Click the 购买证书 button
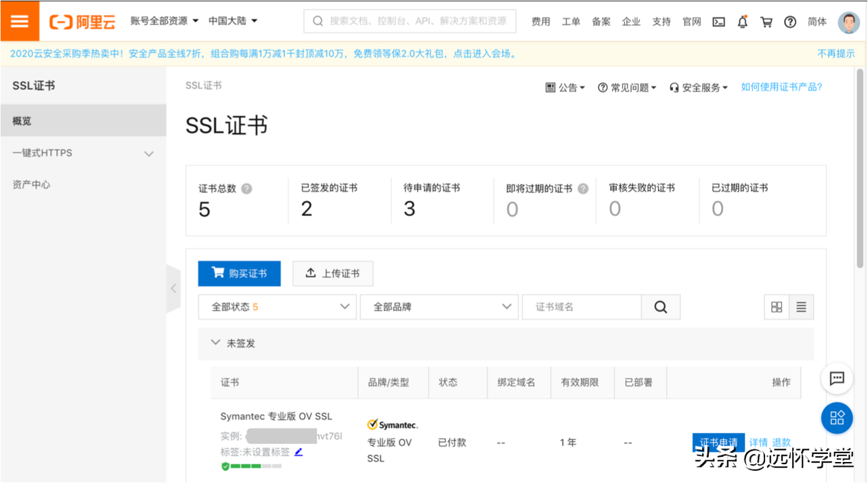 [239, 274]
